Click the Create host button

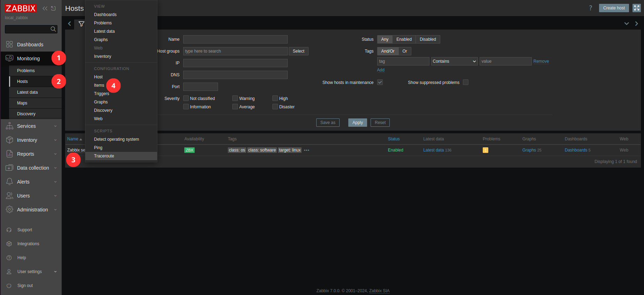pyautogui.click(x=614, y=8)
